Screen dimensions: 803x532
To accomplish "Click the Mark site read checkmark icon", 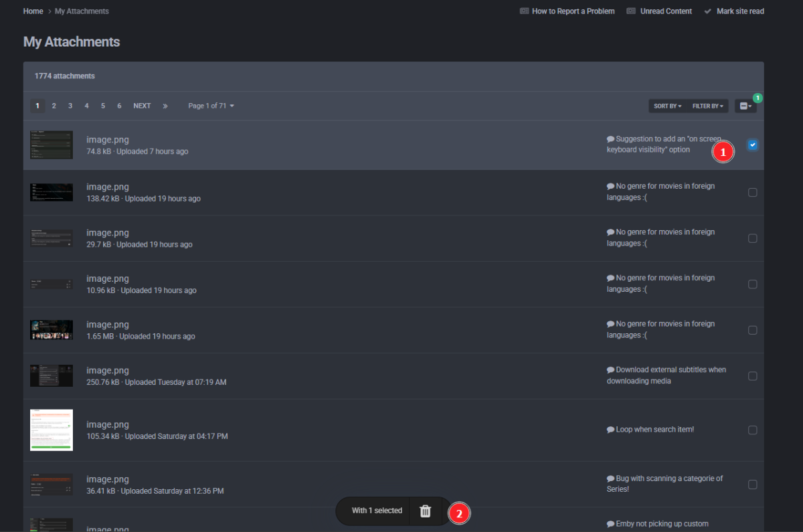I will click(x=708, y=11).
